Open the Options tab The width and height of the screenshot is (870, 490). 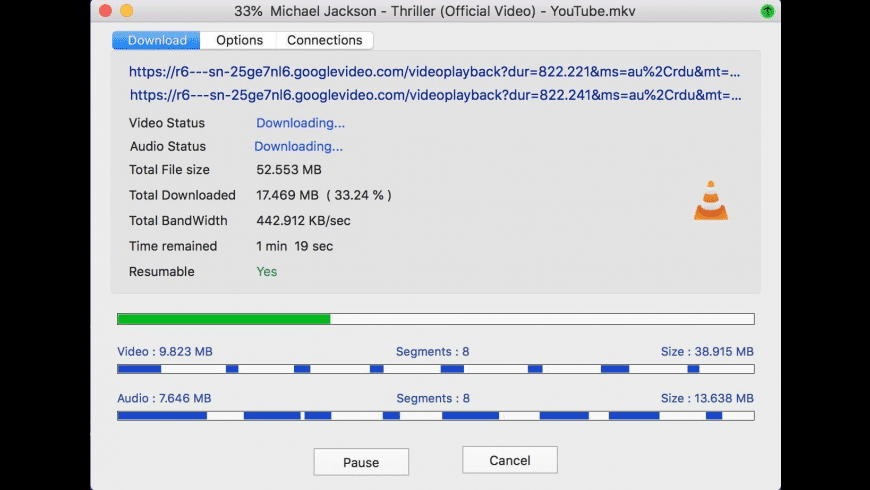pos(239,40)
